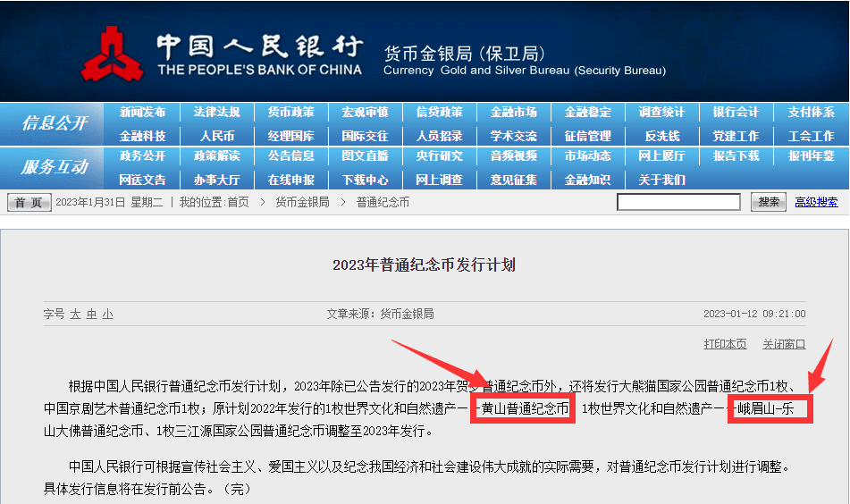Visit 政策解读 page
Image resolution: width=850 pixels, height=504 pixels.
[x=217, y=156]
